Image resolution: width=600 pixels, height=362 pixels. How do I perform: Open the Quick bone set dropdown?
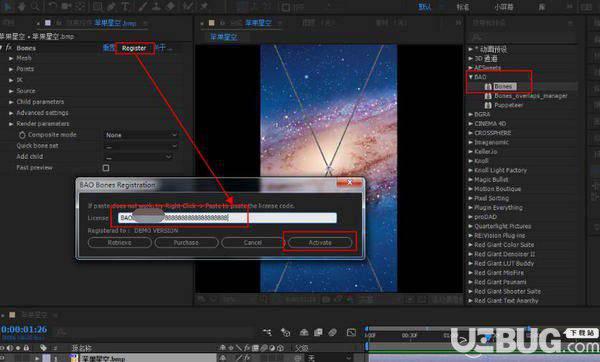coord(141,147)
